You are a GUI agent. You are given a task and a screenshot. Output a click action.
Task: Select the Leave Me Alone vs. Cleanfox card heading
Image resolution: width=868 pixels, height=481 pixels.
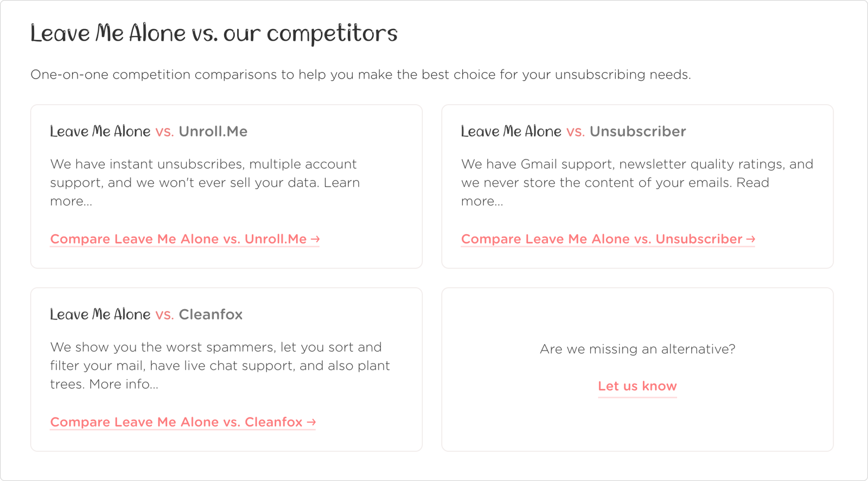point(146,315)
